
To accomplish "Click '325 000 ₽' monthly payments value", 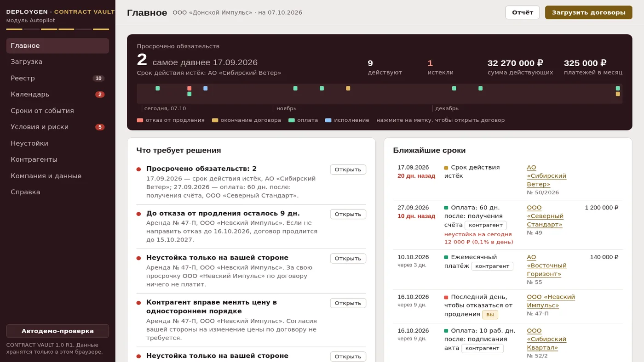I will tap(585, 63).
